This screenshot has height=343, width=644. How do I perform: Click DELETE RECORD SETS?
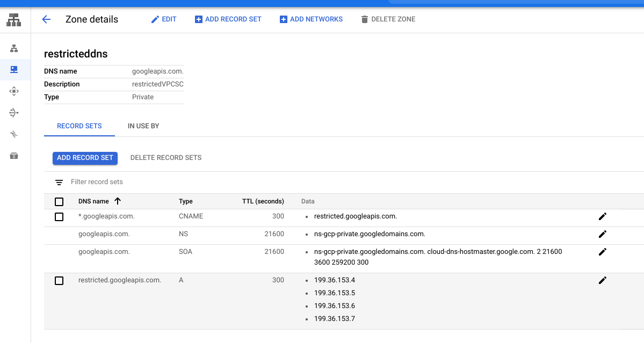165,157
